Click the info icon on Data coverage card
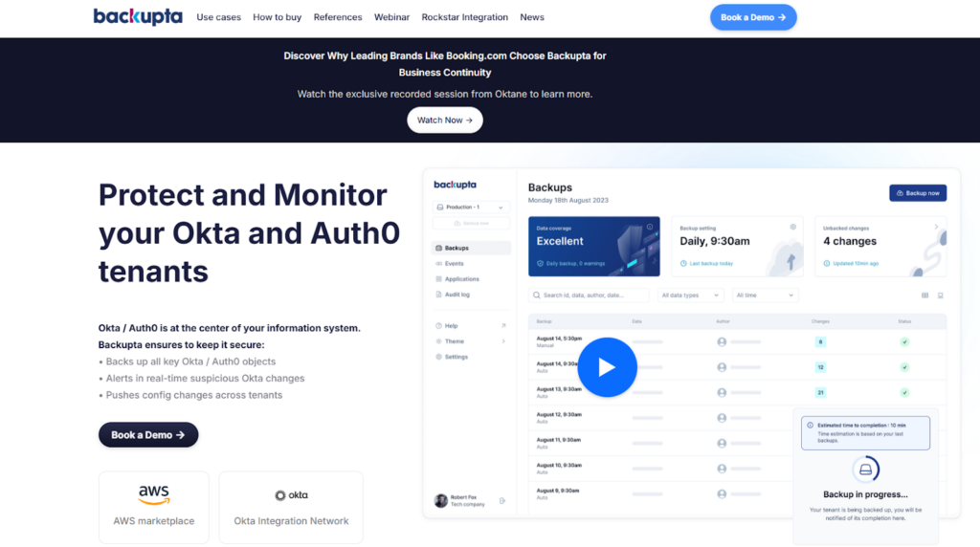This screenshot has height=547, width=980. (x=650, y=227)
